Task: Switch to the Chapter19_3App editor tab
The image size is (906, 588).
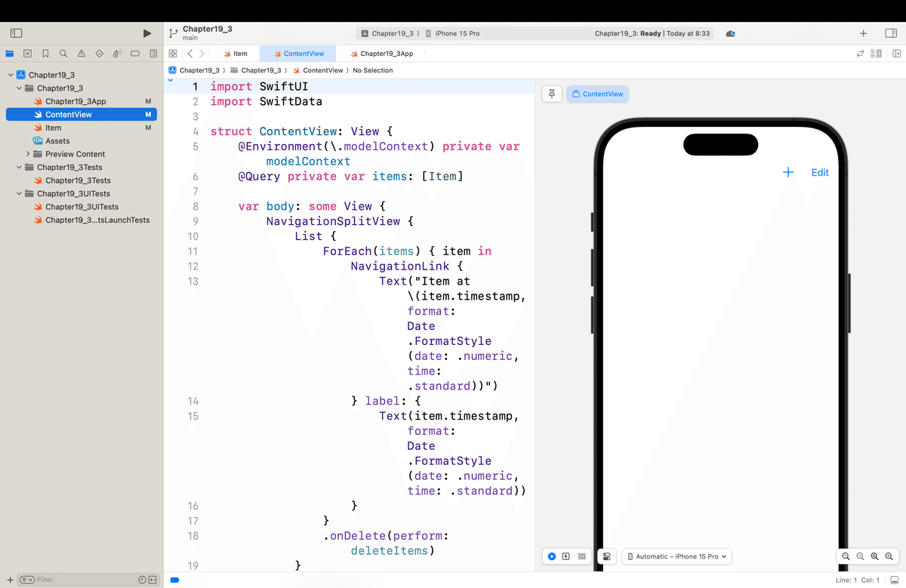Action: tap(381, 54)
